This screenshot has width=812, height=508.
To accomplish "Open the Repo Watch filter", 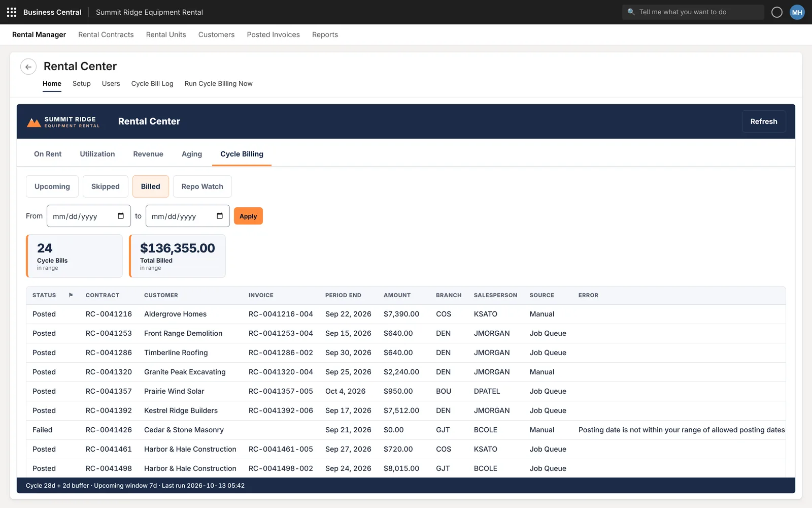I will [202, 186].
